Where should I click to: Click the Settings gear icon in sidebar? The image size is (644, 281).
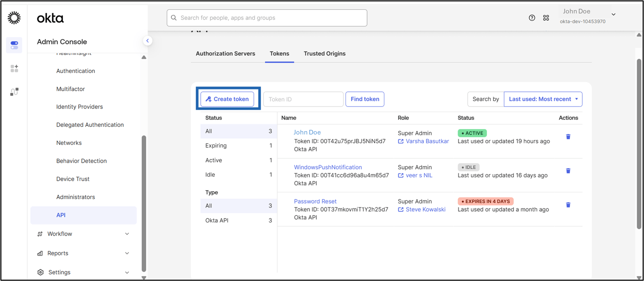pyautogui.click(x=40, y=272)
